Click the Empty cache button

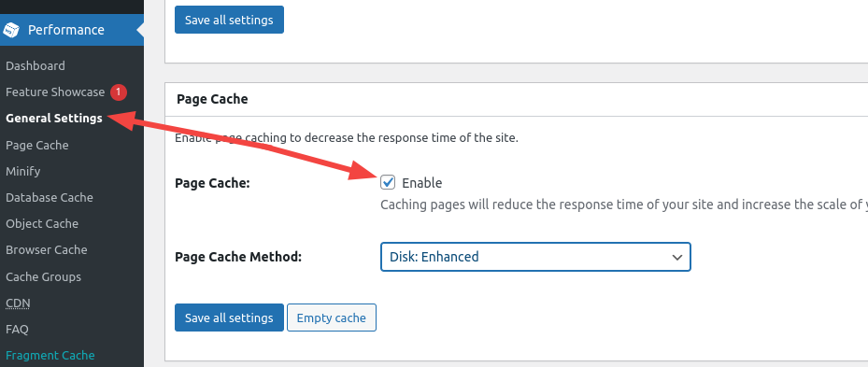331,318
